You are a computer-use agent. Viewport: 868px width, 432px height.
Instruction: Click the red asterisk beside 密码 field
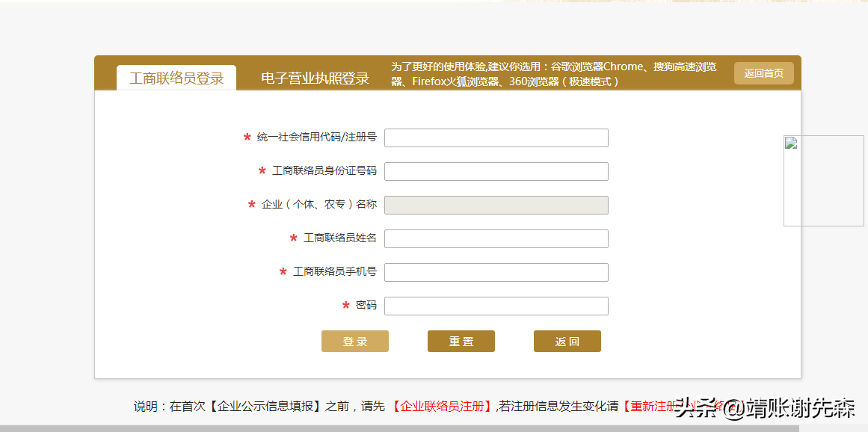coord(344,306)
